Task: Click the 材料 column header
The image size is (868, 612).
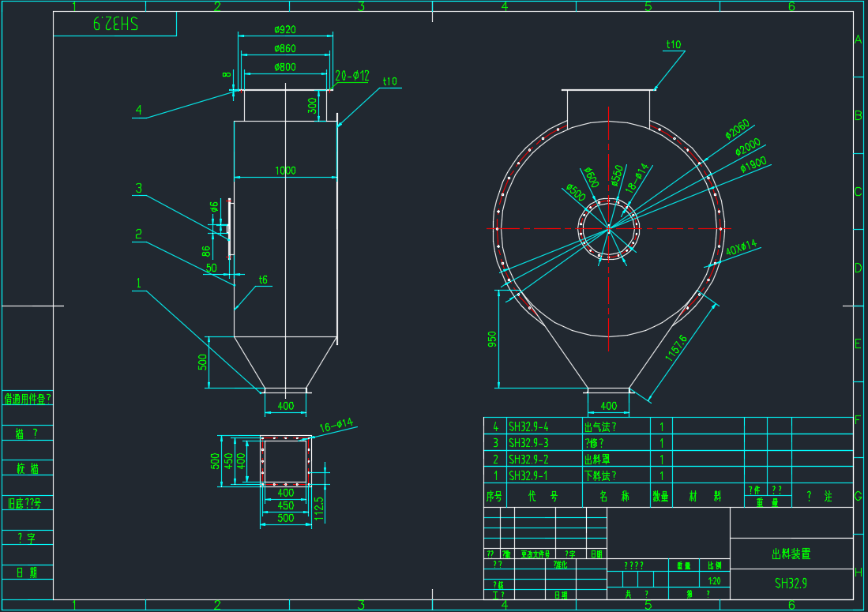Action: click(705, 497)
